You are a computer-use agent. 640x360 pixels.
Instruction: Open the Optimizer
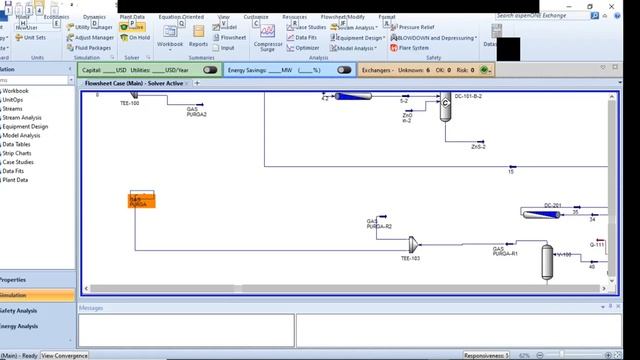coord(303,48)
